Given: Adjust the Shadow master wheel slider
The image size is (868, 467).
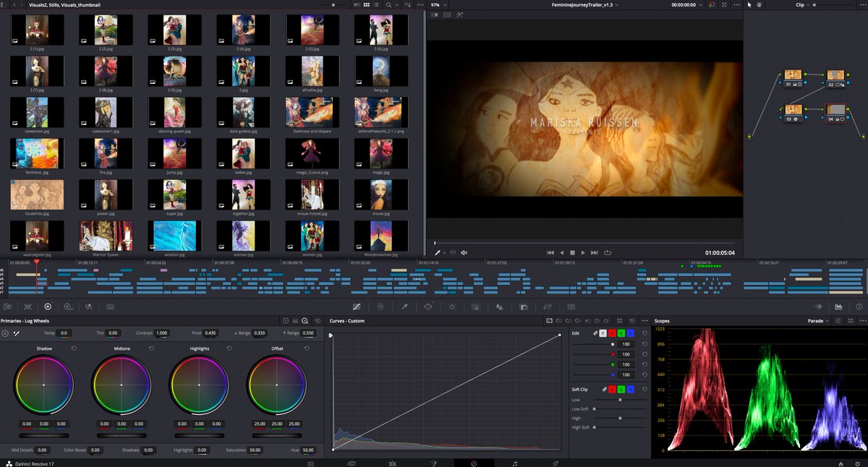Looking at the screenshot, I should tap(43, 436).
